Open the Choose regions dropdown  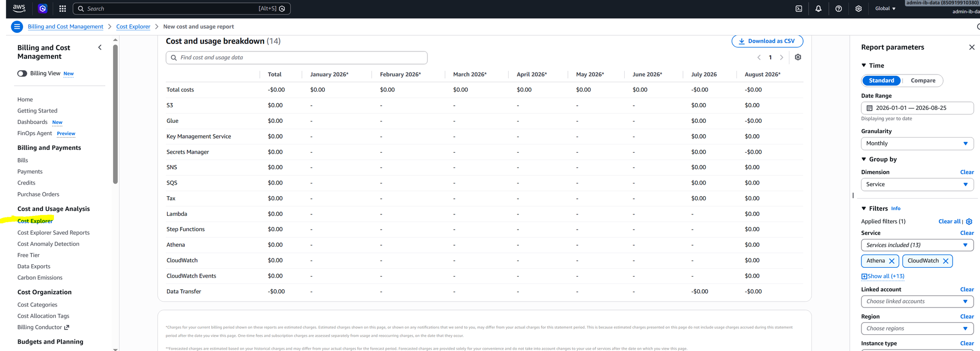[917, 328]
